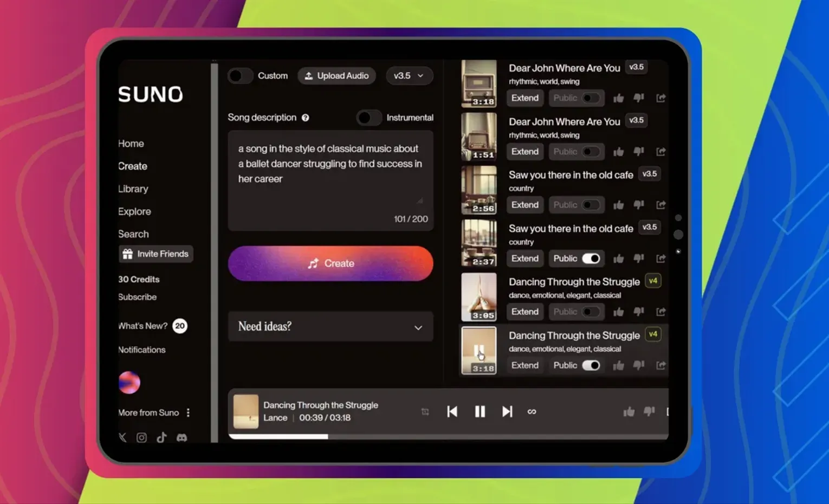Seek within the player progress bar
Viewport: 829px width, 504px height.
click(x=449, y=436)
